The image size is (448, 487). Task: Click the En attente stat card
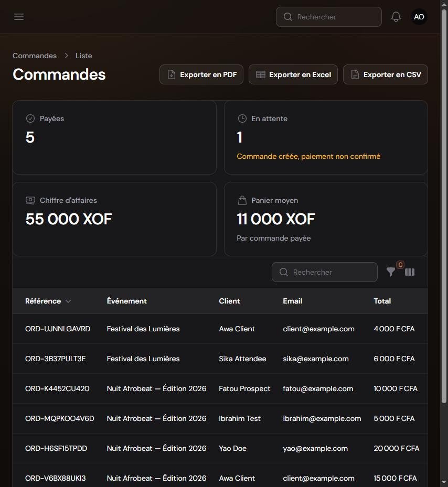pos(326,137)
